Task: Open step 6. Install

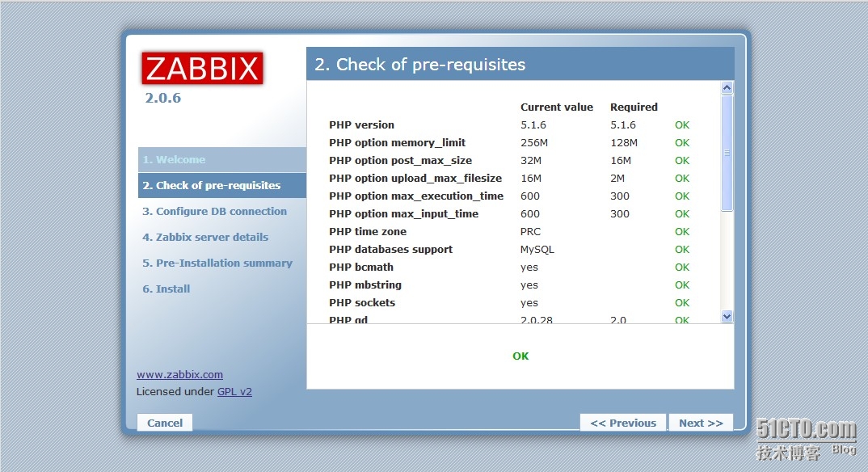Action: pos(166,289)
